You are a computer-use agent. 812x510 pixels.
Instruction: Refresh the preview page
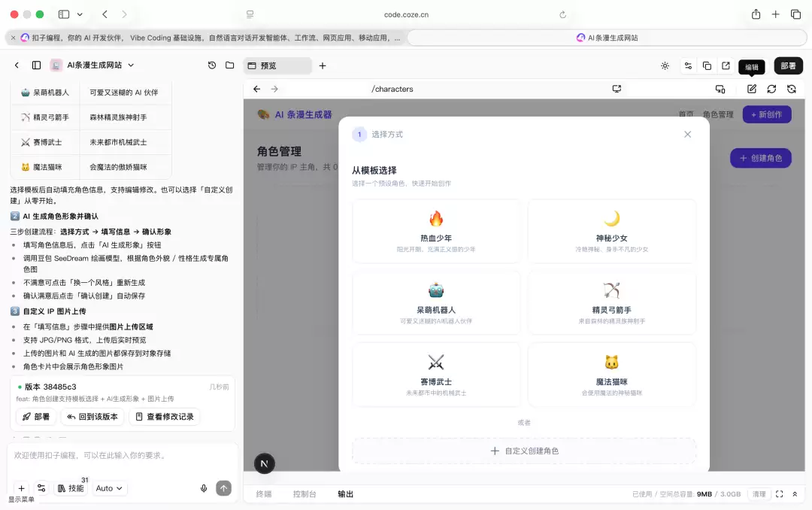coord(771,90)
